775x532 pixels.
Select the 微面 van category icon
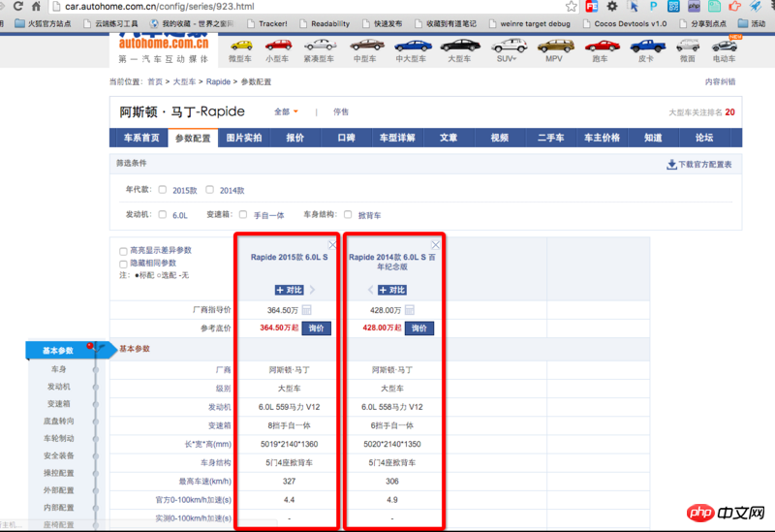(x=688, y=46)
